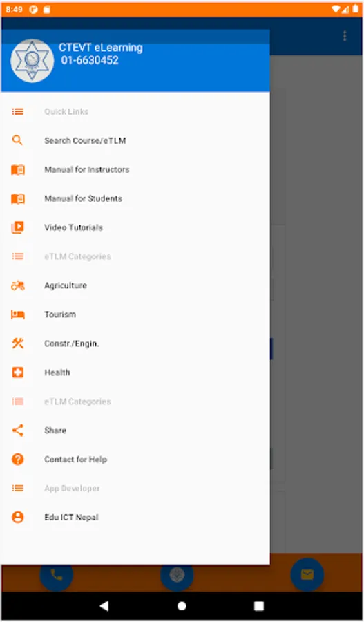Screen dimensions: 364x622
Task: Click the Manual for Students book icon
Action: point(18,198)
